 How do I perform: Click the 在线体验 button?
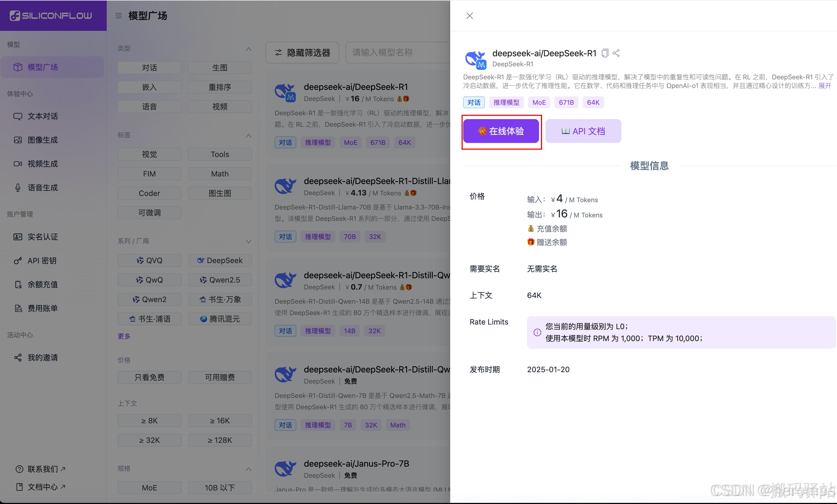501,131
